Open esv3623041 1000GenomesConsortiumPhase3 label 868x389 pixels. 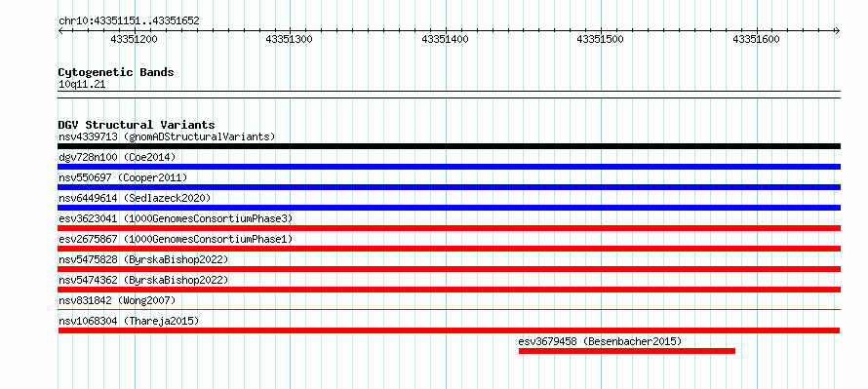176,218
